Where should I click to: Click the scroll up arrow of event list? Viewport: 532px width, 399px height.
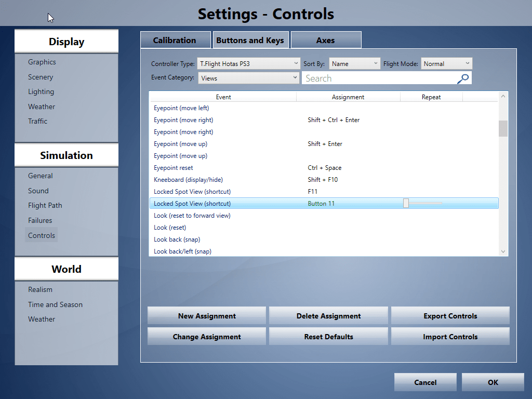(503, 97)
